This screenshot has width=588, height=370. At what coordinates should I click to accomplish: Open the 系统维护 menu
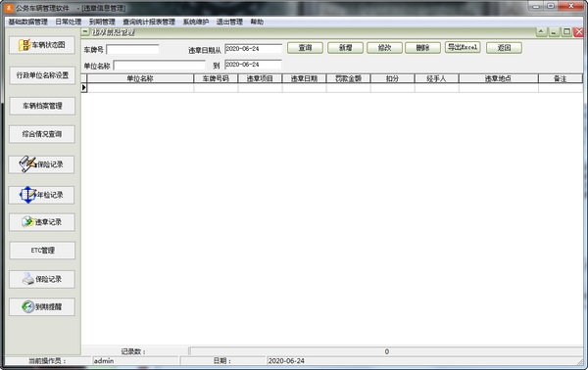pos(195,22)
